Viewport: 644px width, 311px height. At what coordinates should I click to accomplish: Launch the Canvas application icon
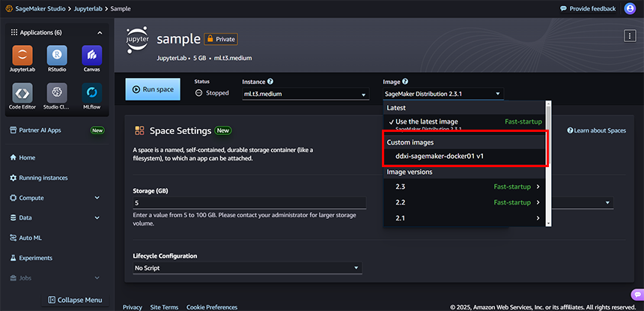(x=92, y=55)
